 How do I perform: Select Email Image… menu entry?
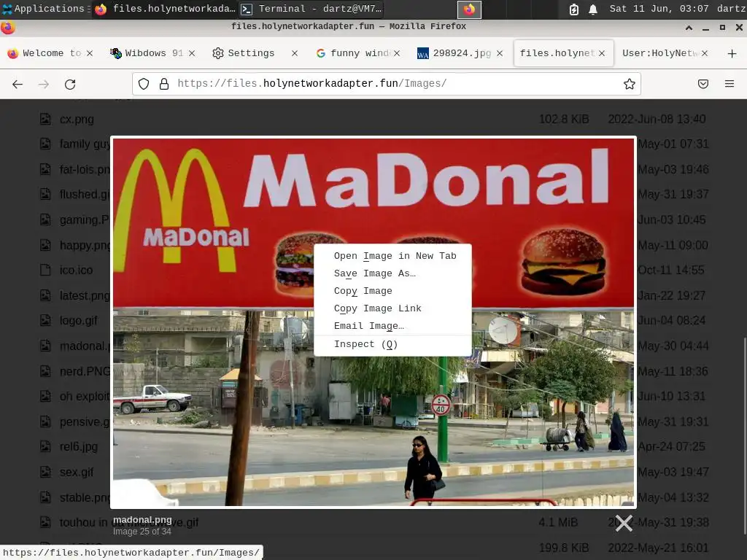[x=392, y=326]
